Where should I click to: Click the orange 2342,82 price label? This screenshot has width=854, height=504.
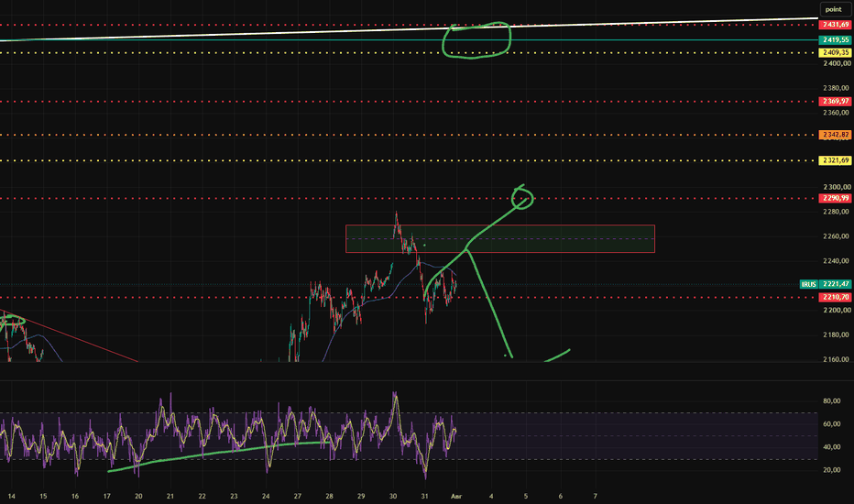(x=835, y=135)
